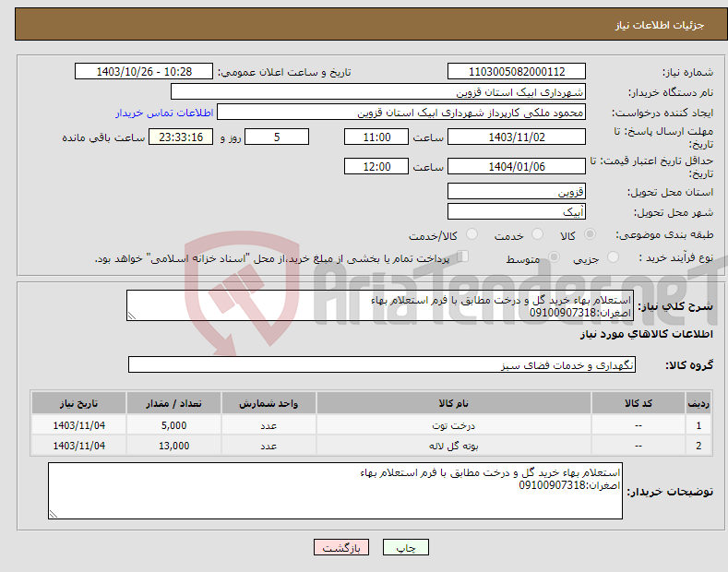Click the need date of بوته گل لاله row
Viewport: 728px width, 572px height.
(x=79, y=446)
